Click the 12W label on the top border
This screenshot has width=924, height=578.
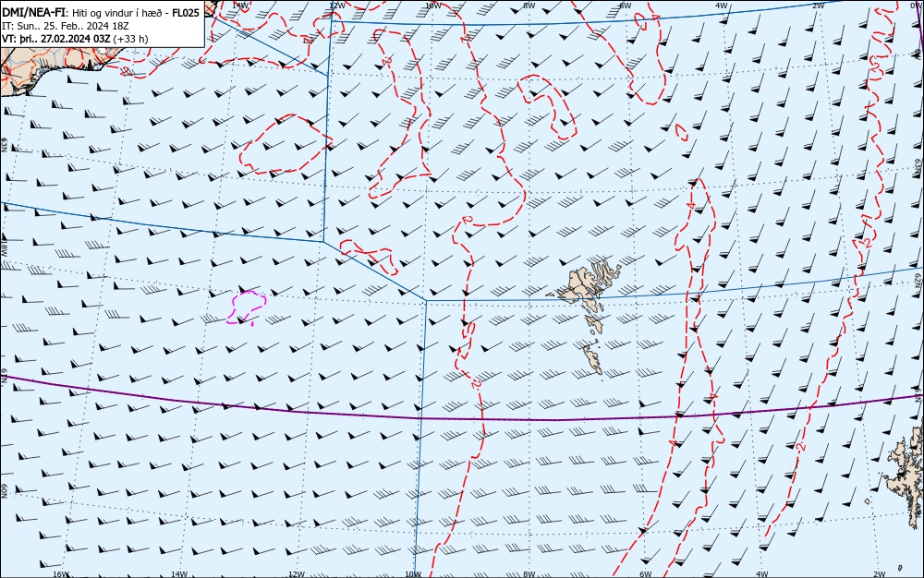[336, 6]
